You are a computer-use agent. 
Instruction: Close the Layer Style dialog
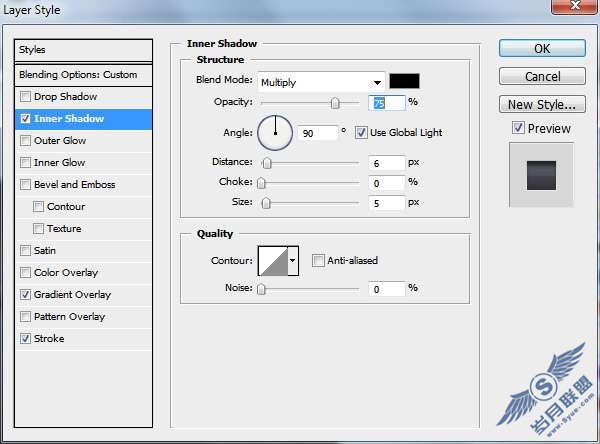coord(575,7)
